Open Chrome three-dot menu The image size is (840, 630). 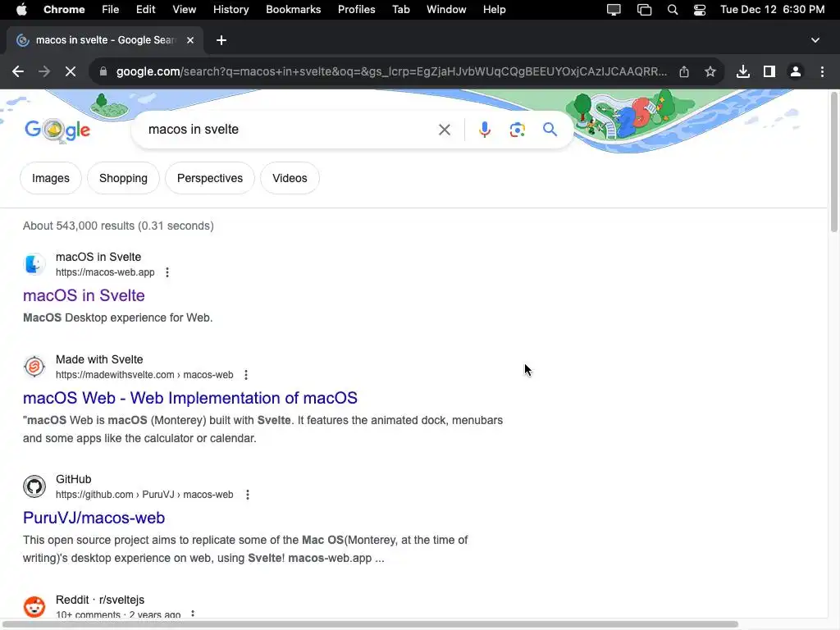click(822, 71)
